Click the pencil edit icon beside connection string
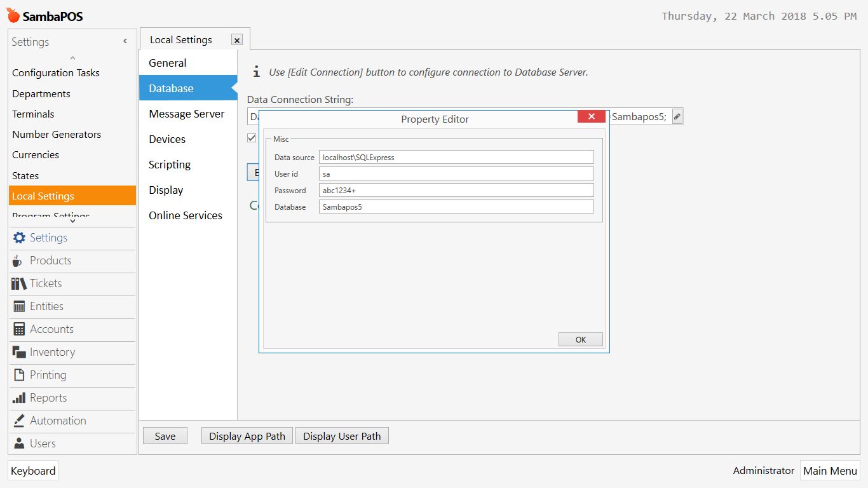Viewport: 868px width, 488px height. point(677,117)
